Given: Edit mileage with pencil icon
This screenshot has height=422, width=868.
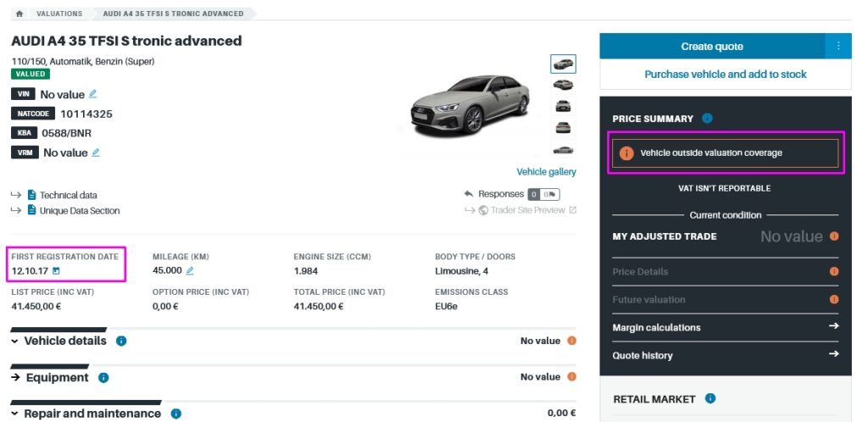Looking at the screenshot, I should [x=190, y=271].
